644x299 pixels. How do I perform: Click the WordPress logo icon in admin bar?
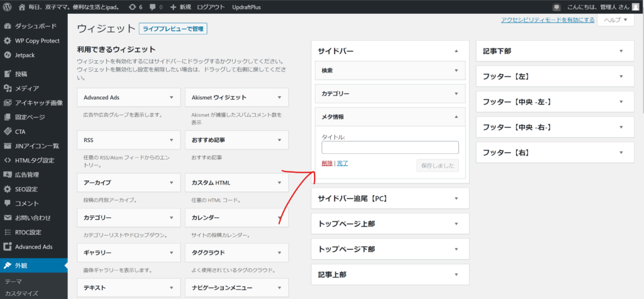click(8, 7)
